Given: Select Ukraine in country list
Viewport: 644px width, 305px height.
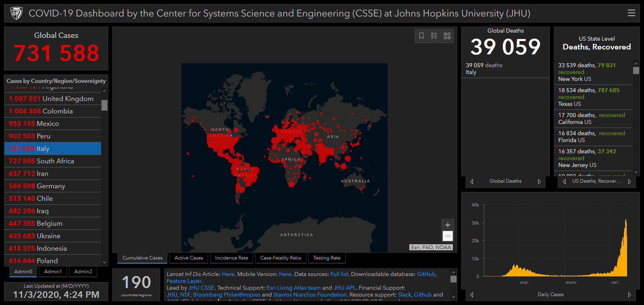Looking at the screenshot, I should (x=53, y=236).
